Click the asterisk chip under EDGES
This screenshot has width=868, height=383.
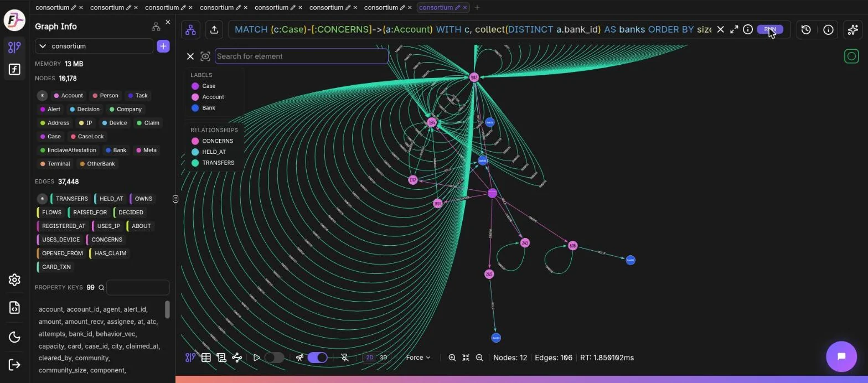pos(42,199)
